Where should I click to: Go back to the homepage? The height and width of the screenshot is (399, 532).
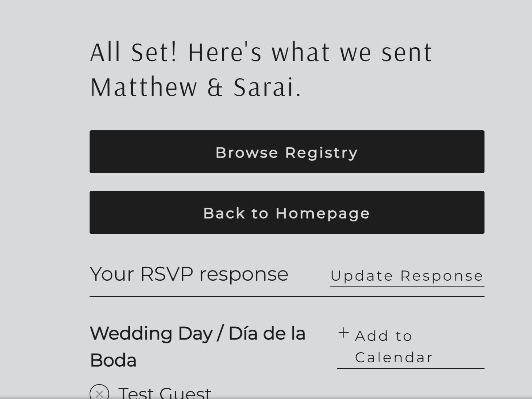pyautogui.click(x=287, y=212)
